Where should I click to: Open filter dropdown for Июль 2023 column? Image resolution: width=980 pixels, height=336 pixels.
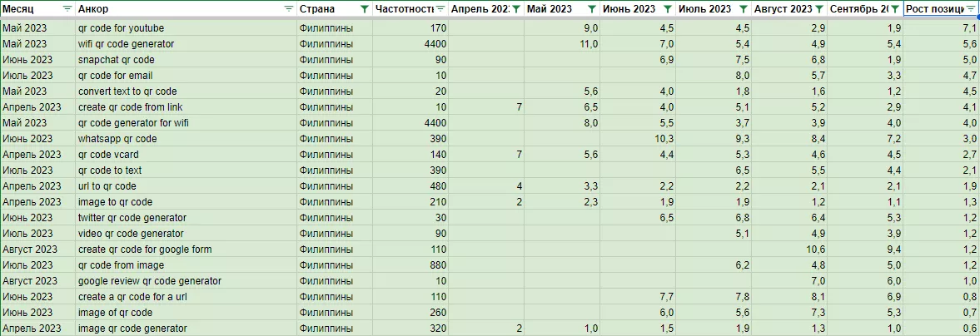[744, 9]
